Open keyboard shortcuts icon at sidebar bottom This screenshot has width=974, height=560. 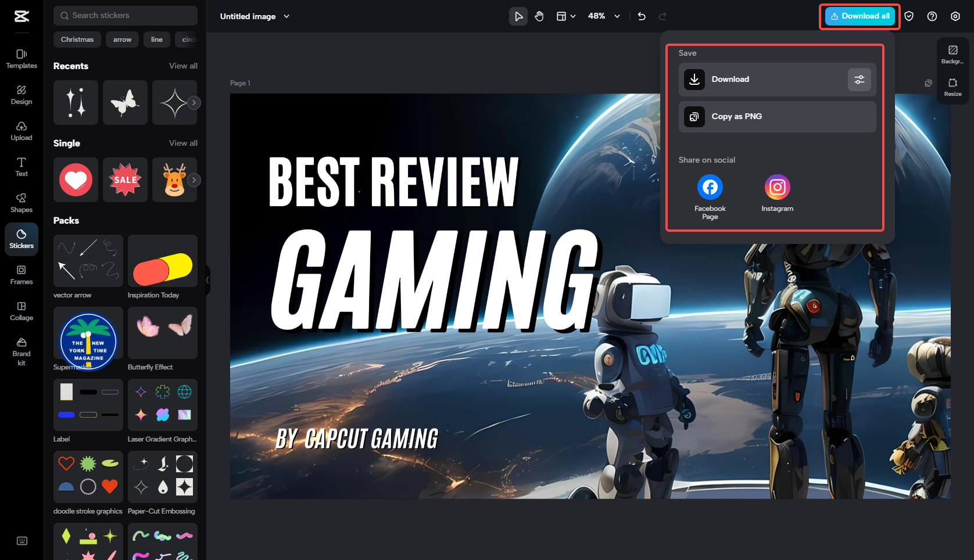[x=22, y=541]
